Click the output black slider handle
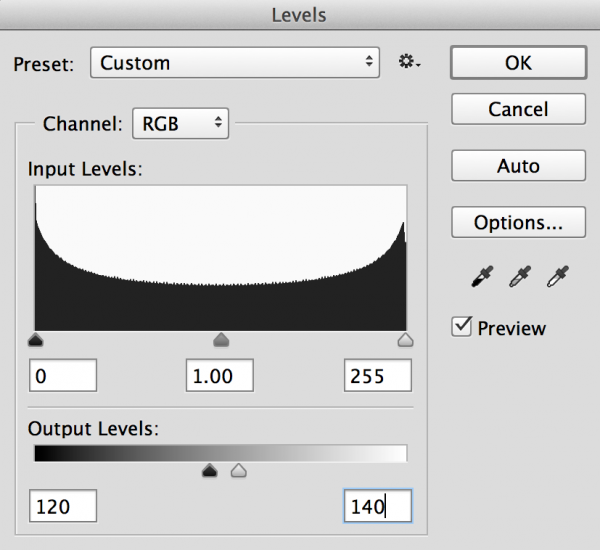This screenshot has width=600, height=550. [210, 470]
